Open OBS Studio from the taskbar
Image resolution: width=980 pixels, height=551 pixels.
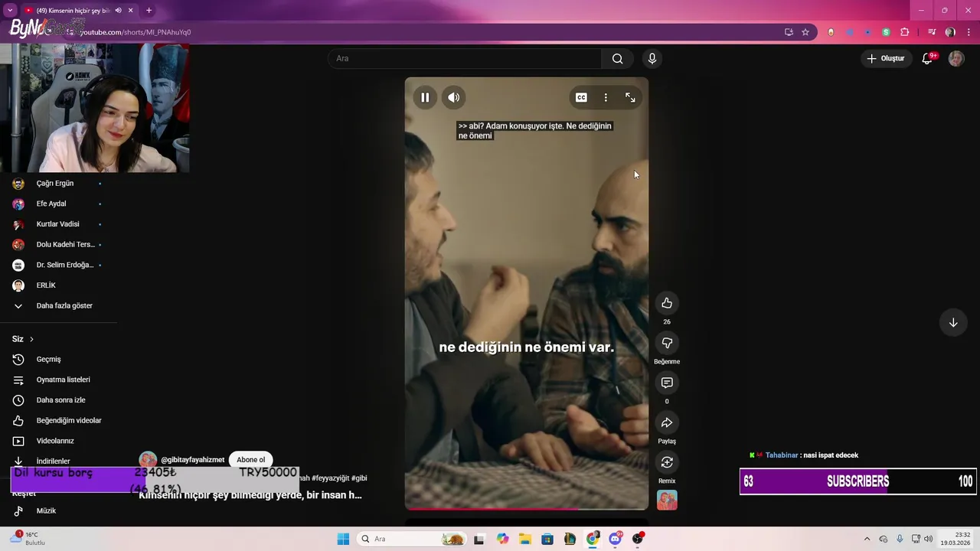(638, 539)
